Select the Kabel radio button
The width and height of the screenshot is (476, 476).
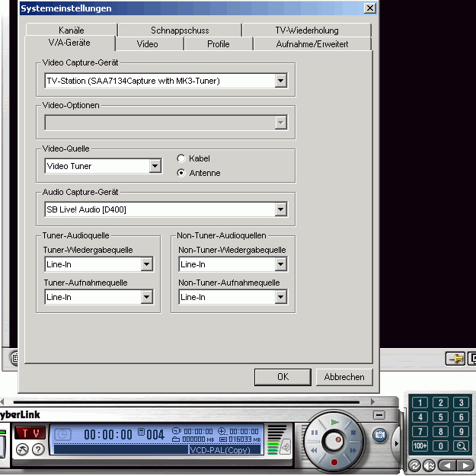click(181, 158)
